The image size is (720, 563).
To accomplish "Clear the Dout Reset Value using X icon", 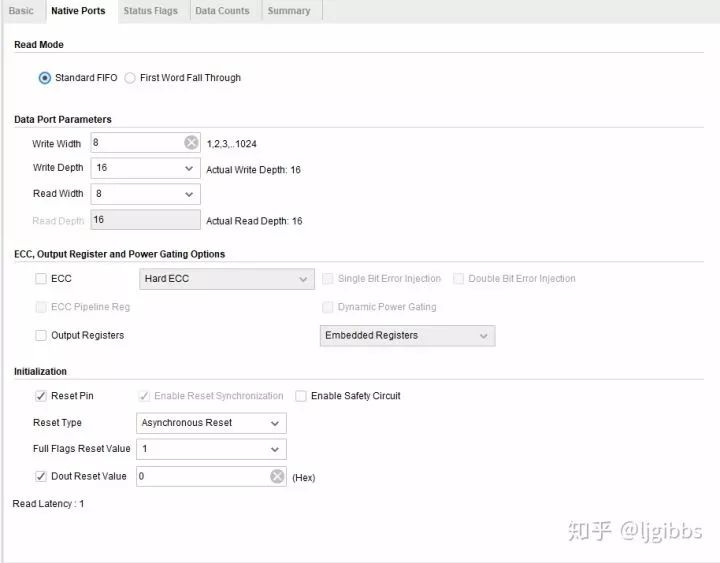I will coord(277,477).
